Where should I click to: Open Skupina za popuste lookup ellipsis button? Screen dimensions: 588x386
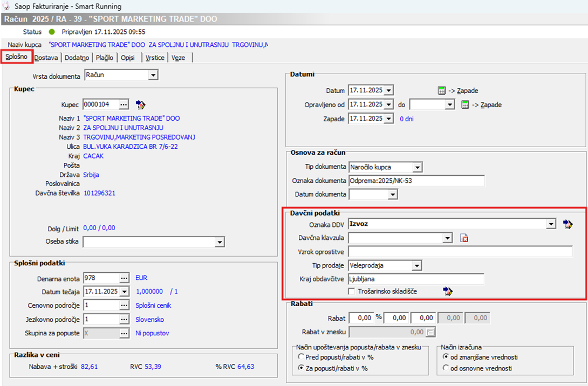[124, 333]
